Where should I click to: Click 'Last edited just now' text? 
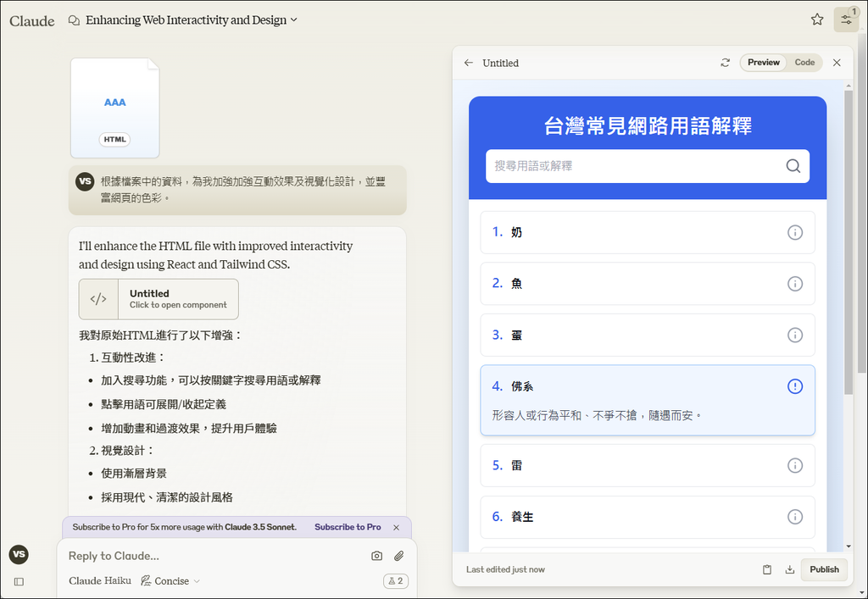click(505, 569)
